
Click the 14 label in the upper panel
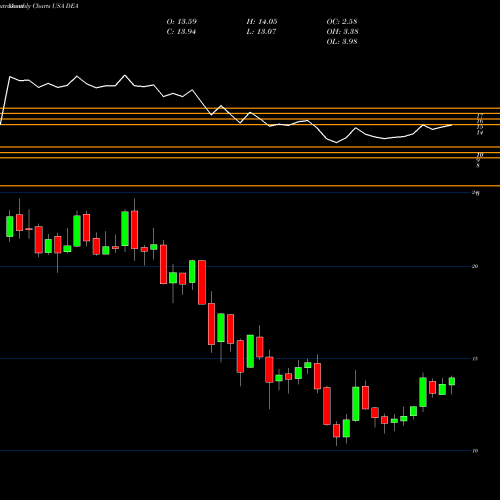click(x=480, y=133)
